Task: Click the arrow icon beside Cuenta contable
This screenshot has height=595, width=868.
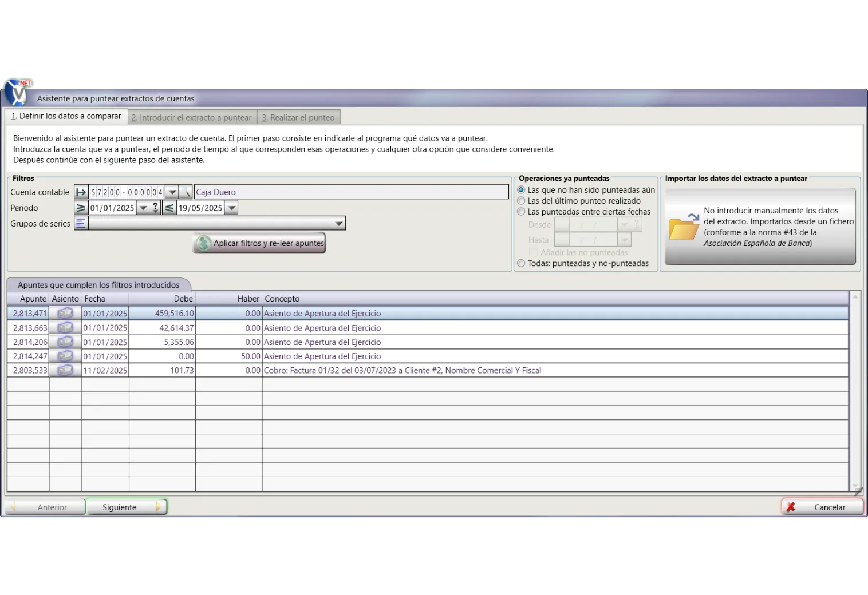Action: pyautogui.click(x=81, y=192)
